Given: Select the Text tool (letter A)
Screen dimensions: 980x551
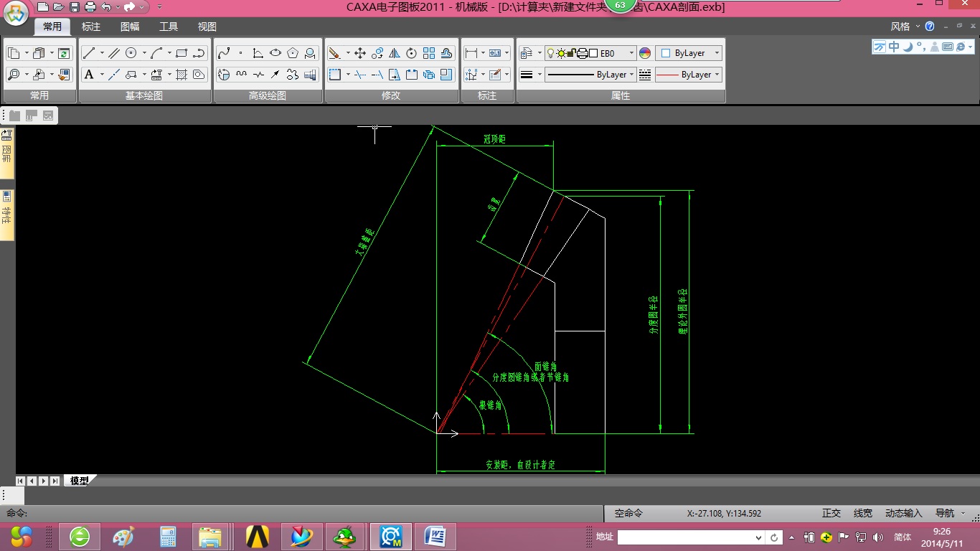Looking at the screenshot, I should click(x=89, y=75).
